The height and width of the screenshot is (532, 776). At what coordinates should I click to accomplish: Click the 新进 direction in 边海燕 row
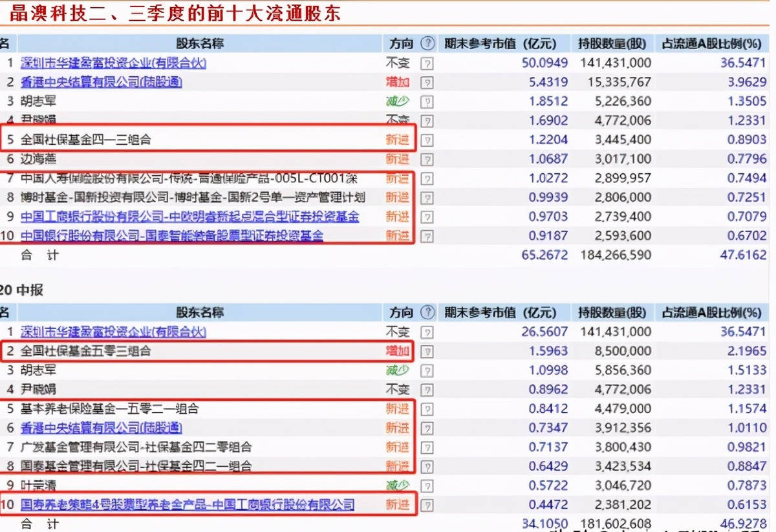pyautogui.click(x=398, y=159)
